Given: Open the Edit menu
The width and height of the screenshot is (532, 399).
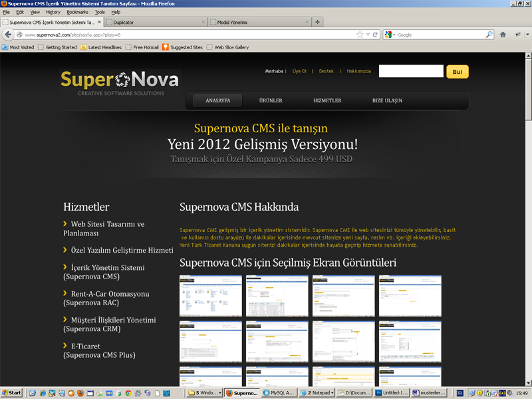Looking at the screenshot, I should 20,12.
